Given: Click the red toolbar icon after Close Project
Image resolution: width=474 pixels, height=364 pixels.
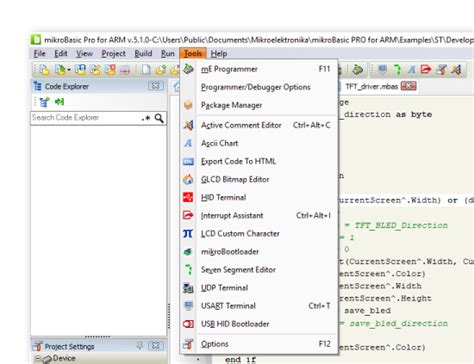Looking at the screenshot, I should (125, 70).
